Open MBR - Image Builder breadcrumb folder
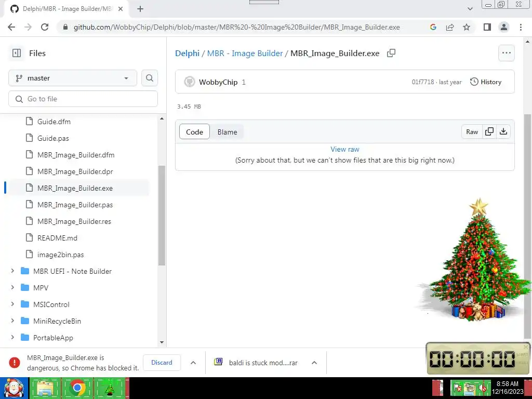This screenshot has height=399, width=532. tap(245, 54)
